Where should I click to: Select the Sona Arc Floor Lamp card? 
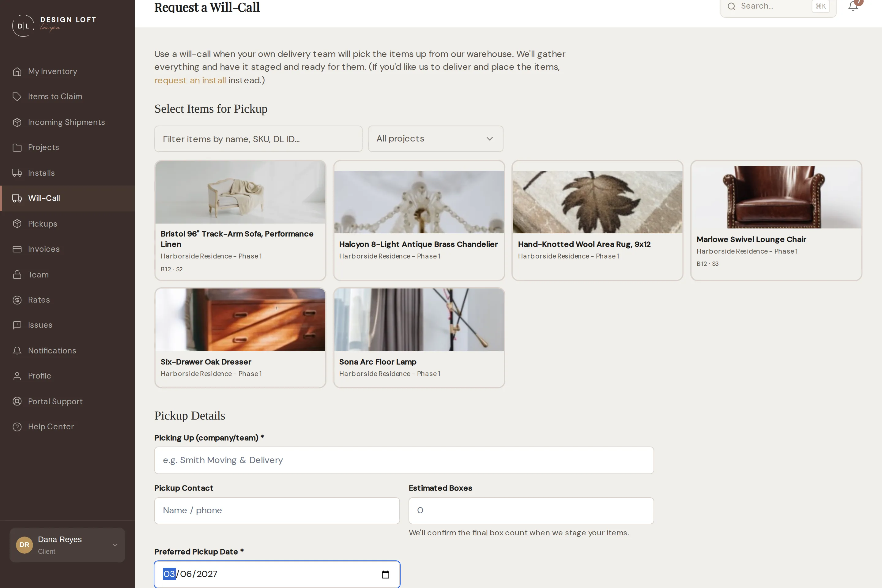[419, 338]
